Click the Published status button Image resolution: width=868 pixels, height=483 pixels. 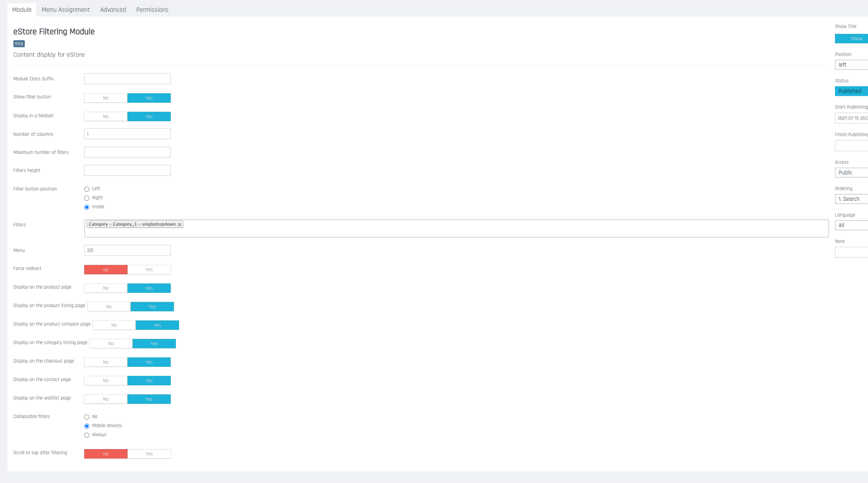click(x=850, y=91)
